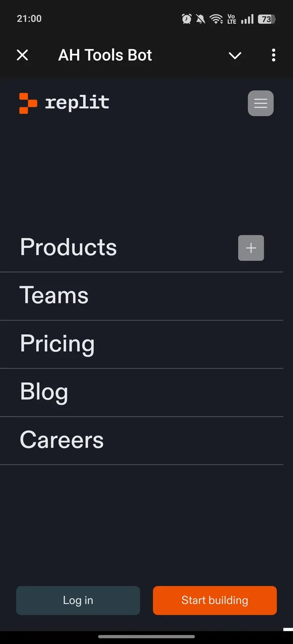This screenshot has width=293, height=644.
Task: Open the Careers page
Action: [62, 440]
